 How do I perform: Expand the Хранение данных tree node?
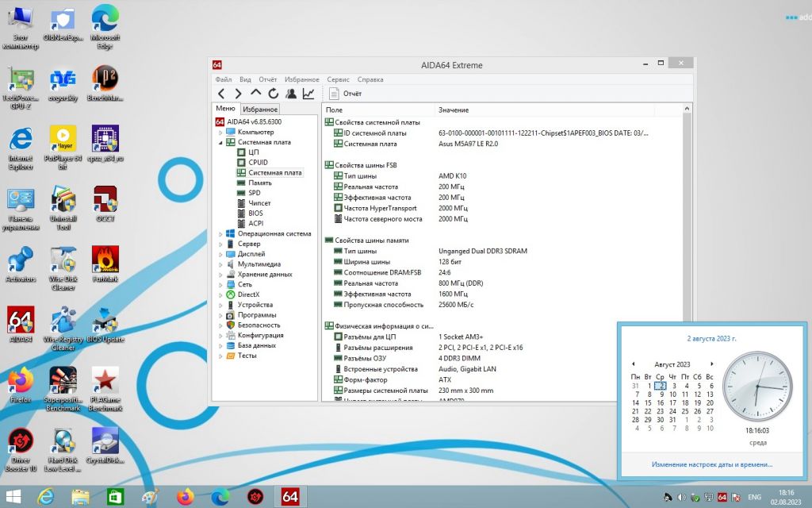pos(220,275)
